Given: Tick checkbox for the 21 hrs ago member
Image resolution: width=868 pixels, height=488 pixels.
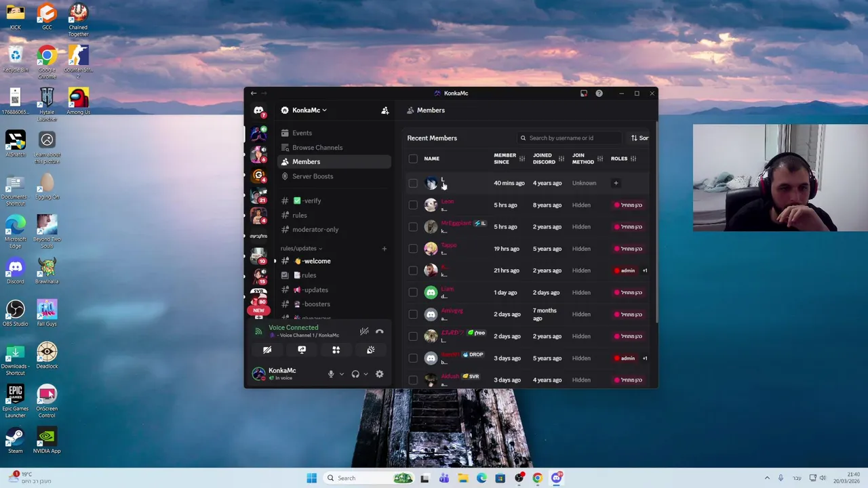Looking at the screenshot, I should (x=413, y=270).
